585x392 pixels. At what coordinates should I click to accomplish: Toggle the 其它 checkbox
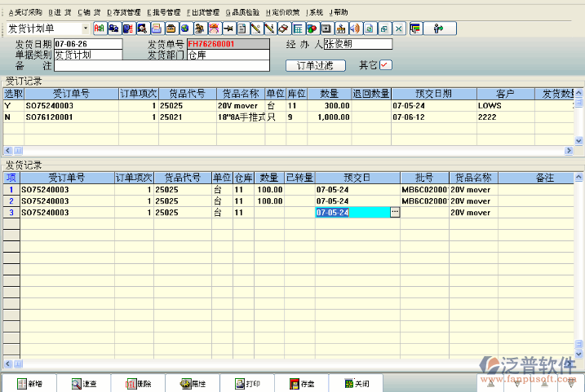click(x=386, y=65)
